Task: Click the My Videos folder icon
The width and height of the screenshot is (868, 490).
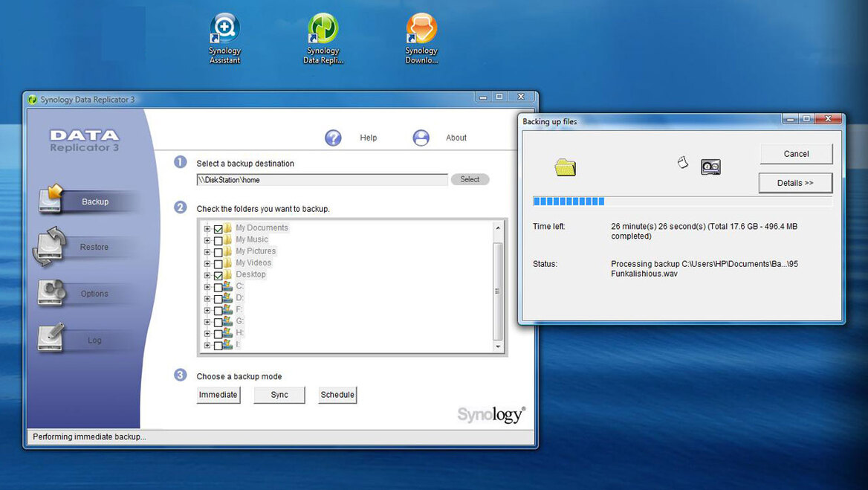Action: tap(227, 262)
